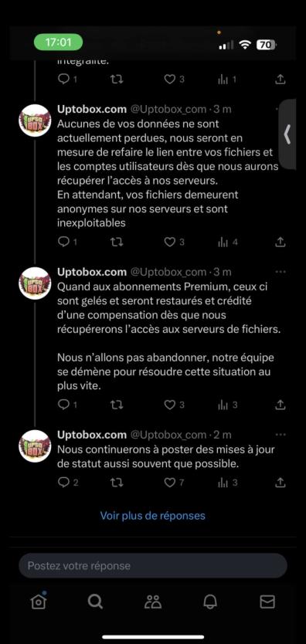Retweet the Premium subscriptions tweet

pyautogui.click(x=117, y=405)
